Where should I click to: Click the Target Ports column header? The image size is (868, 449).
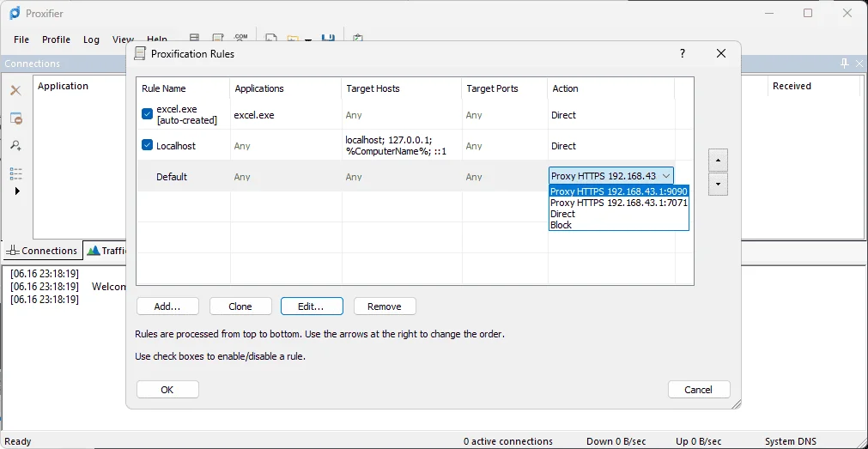505,88
